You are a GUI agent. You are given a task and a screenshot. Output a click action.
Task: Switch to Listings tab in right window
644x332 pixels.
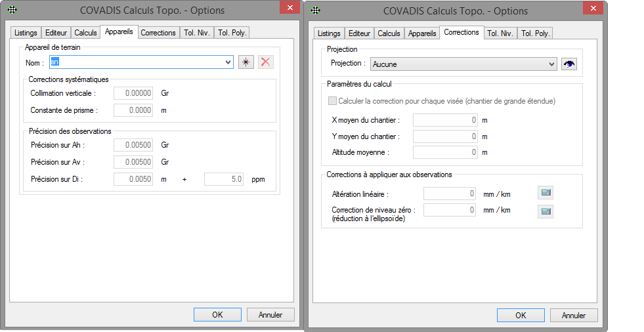[x=329, y=33]
